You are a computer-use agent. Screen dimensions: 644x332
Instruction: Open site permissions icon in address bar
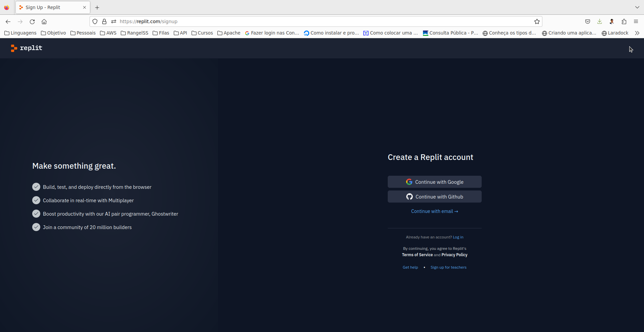[x=114, y=21]
